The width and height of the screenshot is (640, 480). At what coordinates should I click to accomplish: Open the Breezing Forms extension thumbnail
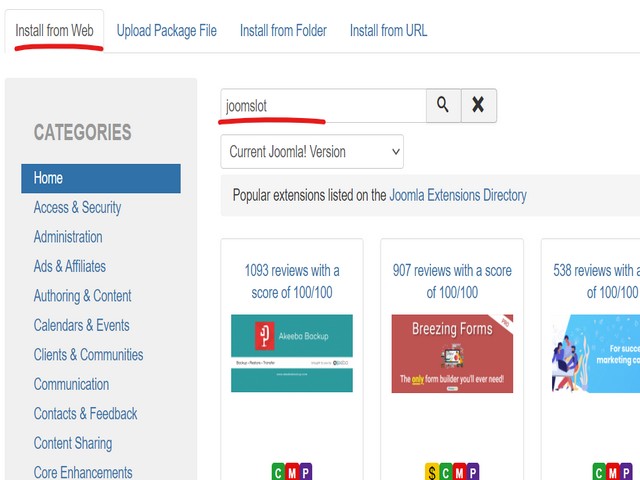[x=452, y=353]
